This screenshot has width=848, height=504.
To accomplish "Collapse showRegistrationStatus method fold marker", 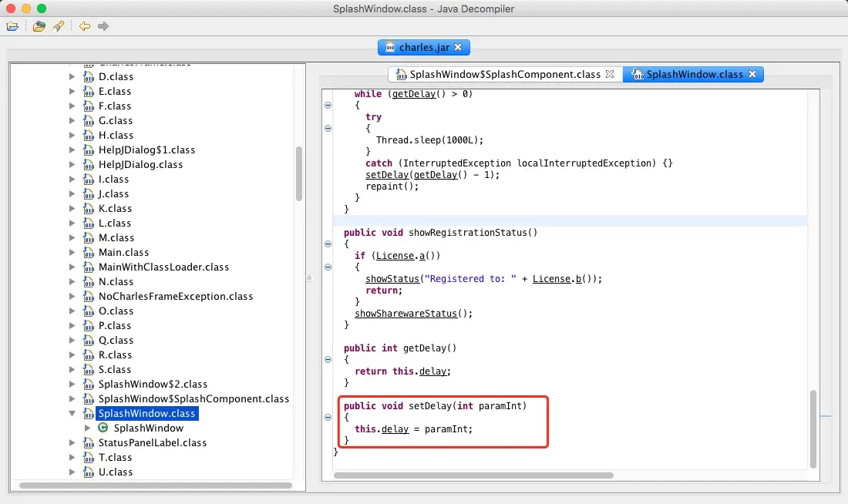I will coord(328,244).
